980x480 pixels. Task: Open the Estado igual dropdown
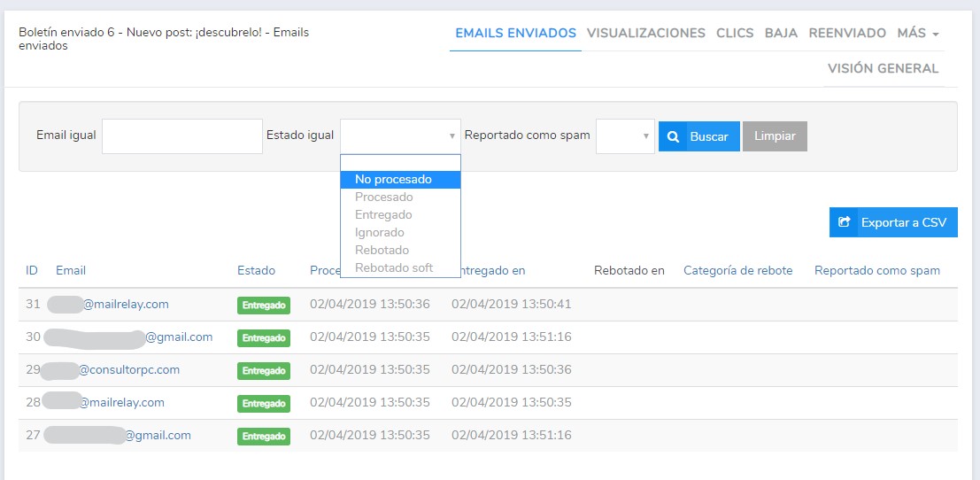(400, 135)
